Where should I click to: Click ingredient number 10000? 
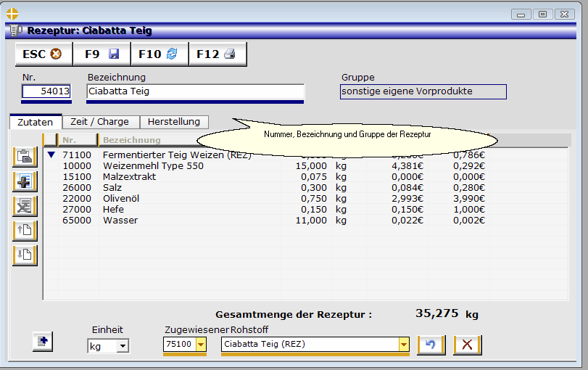77,166
